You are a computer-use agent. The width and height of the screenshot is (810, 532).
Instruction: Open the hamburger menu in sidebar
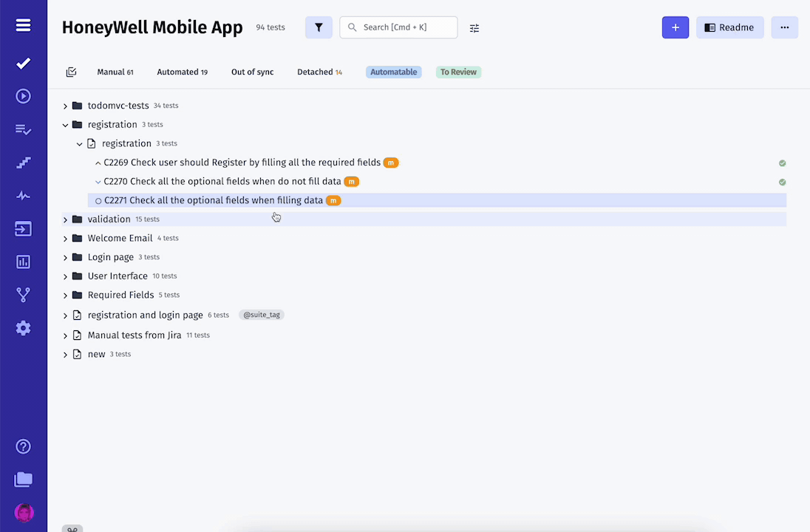[23, 25]
